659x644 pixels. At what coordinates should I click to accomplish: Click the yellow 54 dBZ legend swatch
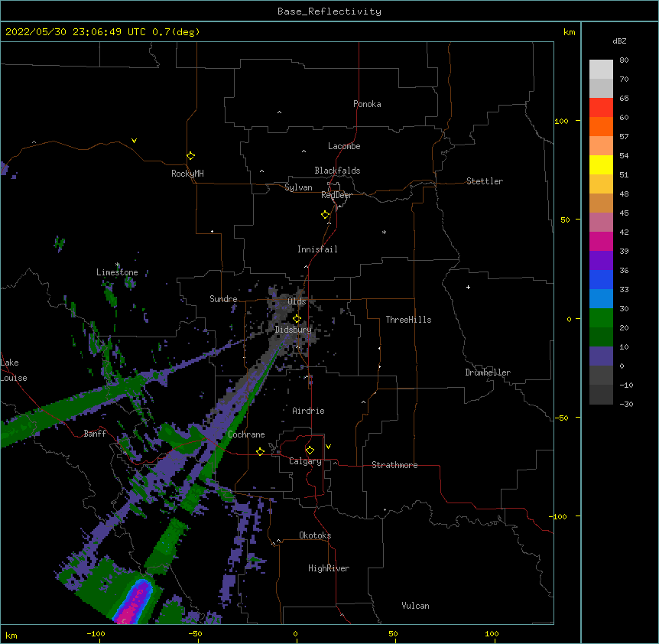pyautogui.click(x=601, y=164)
